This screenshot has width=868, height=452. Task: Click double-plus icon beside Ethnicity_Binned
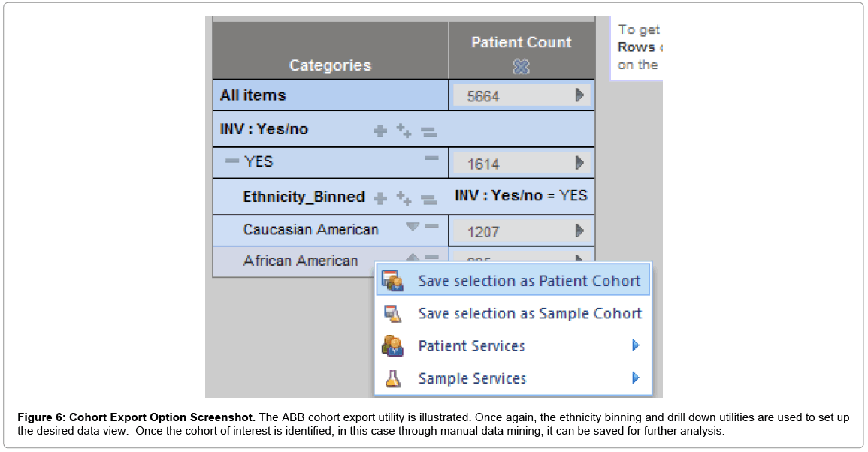[404, 198]
